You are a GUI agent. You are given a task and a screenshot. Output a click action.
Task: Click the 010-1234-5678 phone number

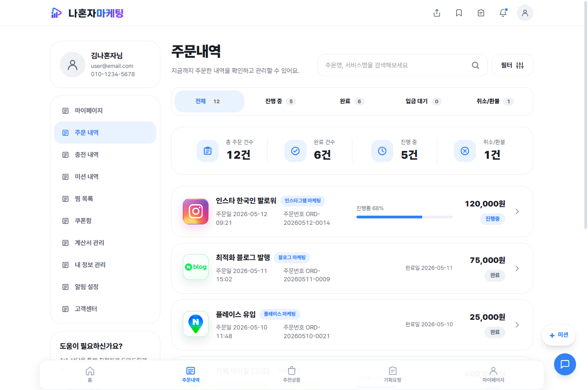click(113, 74)
